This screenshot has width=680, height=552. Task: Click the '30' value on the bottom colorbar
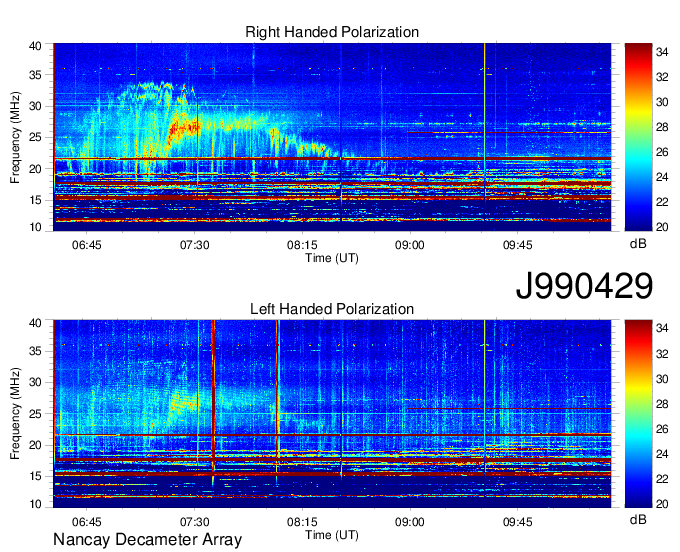click(x=662, y=379)
